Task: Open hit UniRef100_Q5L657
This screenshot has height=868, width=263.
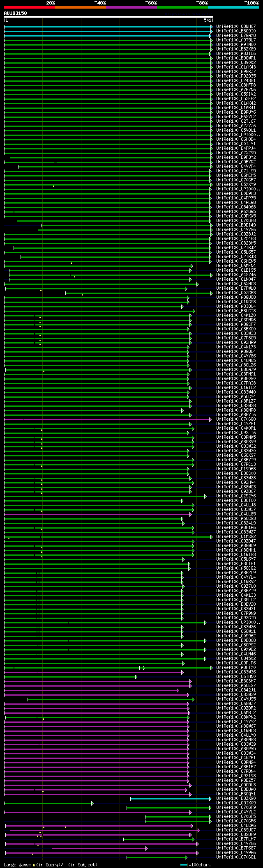Action: tap(236, 252)
